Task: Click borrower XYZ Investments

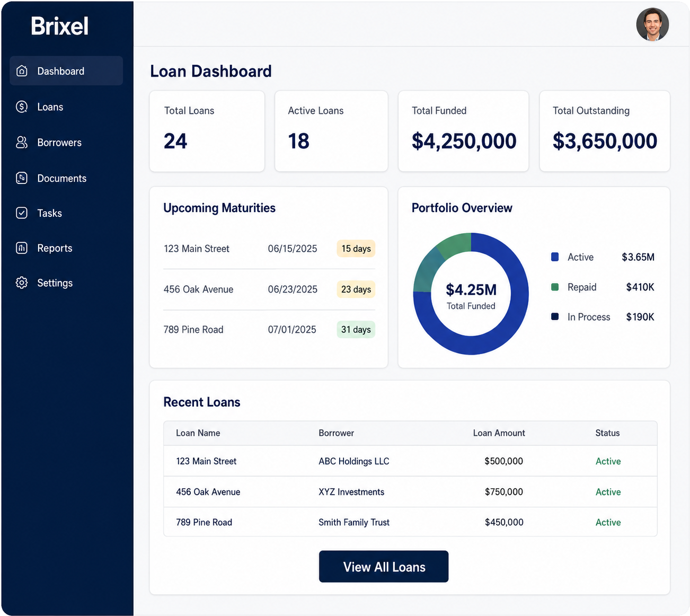Action: point(351,492)
